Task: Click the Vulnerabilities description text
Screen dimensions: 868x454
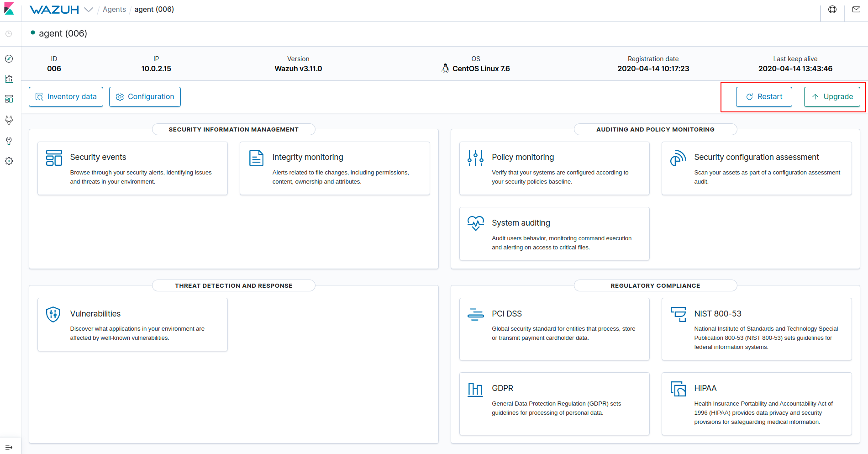Action: (137, 333)
